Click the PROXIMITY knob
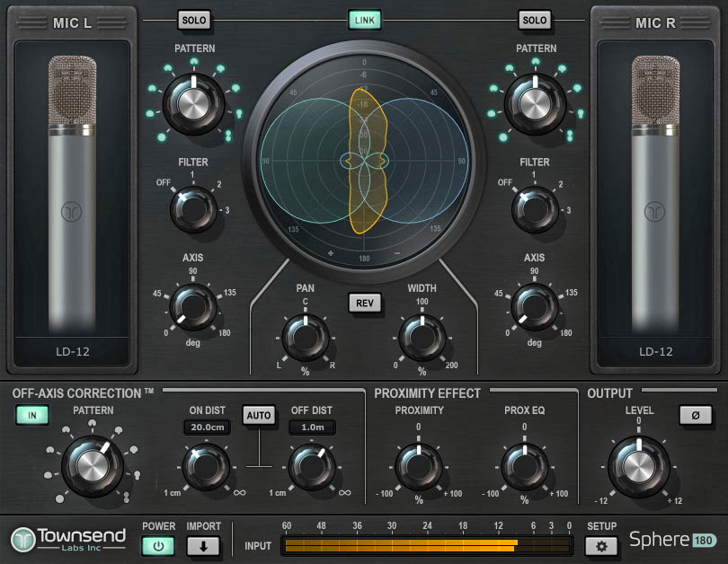Viewport: 728px width, 564px height. (x=418, y=467)
